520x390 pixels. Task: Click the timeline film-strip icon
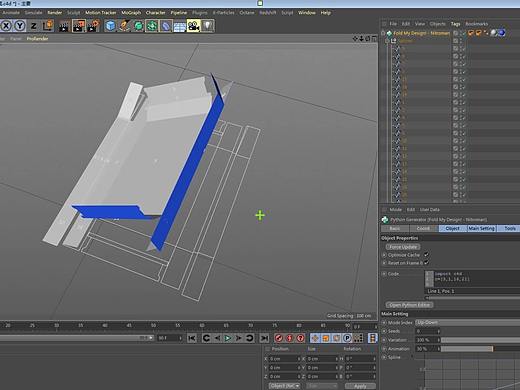point(372,338)
